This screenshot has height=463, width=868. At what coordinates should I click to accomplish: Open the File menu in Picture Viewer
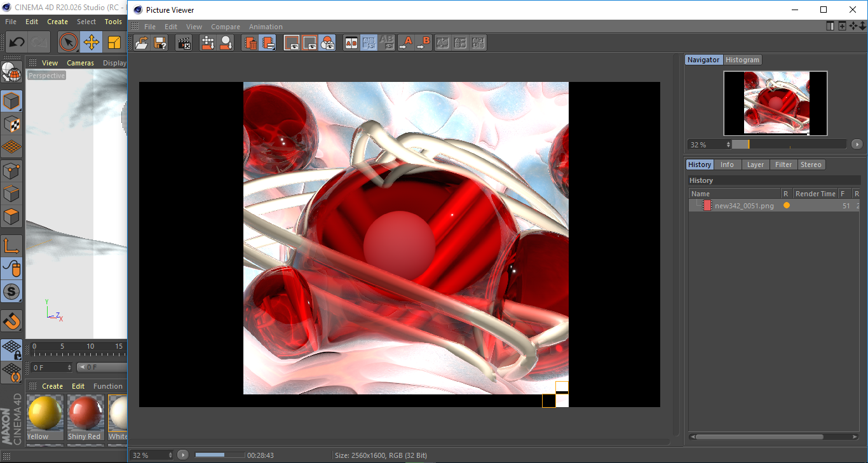[150, 27]
